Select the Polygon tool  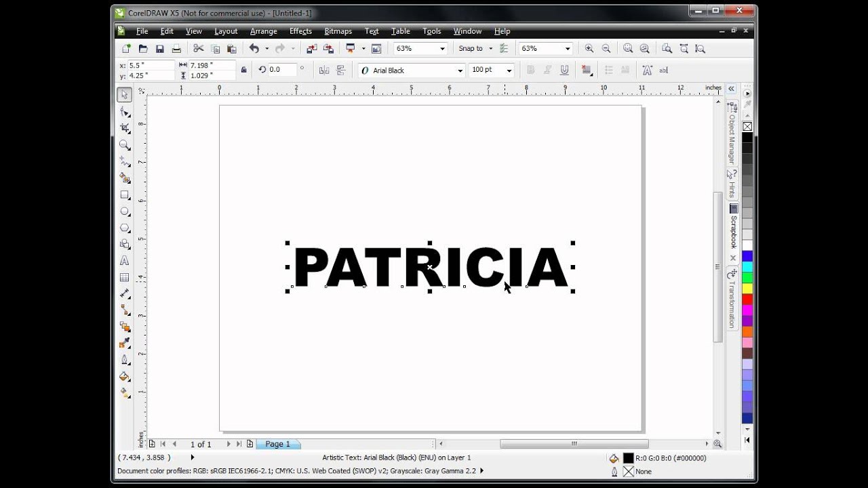(125, 228)
